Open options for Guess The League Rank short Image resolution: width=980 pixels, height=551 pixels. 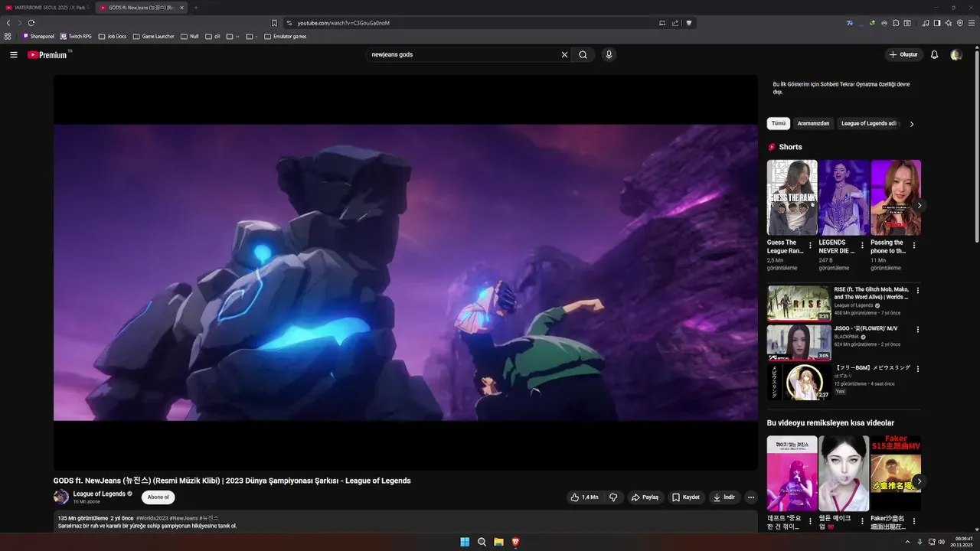pos(810,246)
